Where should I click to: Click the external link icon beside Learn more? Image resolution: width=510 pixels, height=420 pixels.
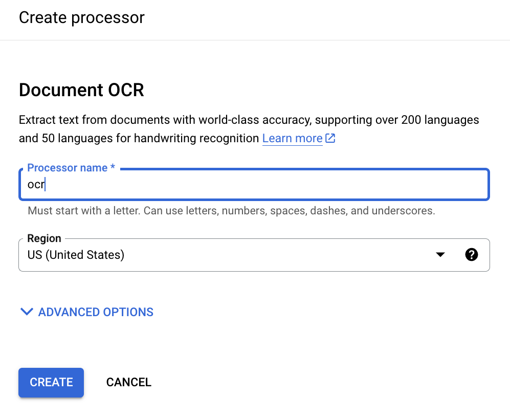330,138
